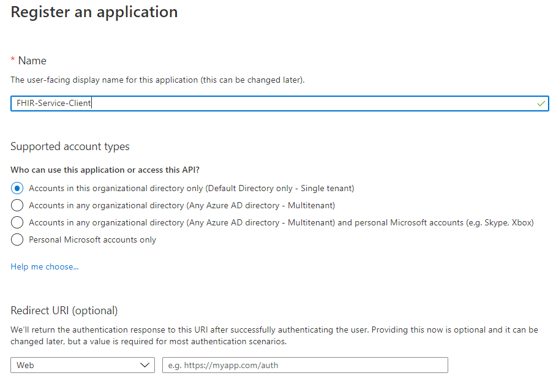Click the Name input field containing FHIR-Service-Client

pyautogui.click(x=279, y=104)
